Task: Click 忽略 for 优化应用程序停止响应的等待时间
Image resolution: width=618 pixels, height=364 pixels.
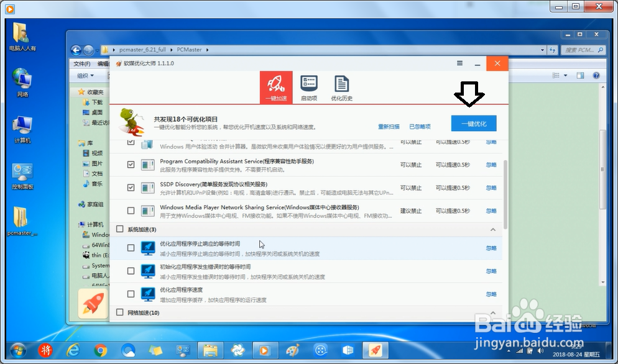Action: coord(491,248)
